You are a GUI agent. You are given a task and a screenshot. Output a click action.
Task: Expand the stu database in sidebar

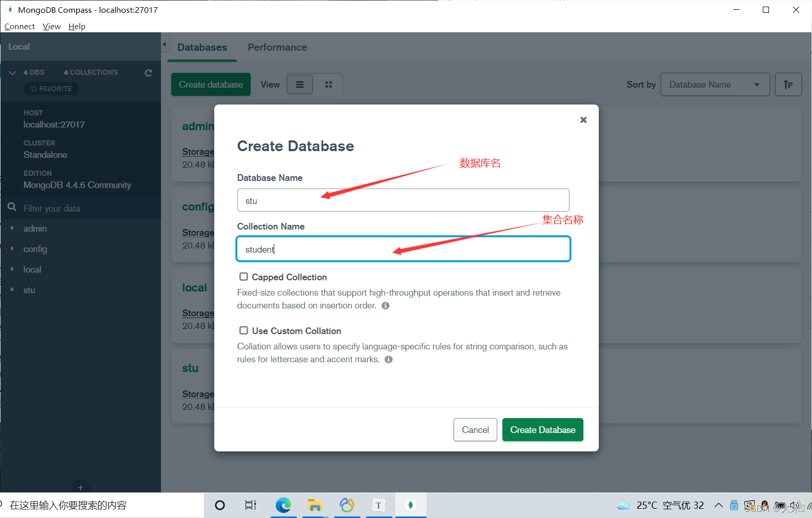click(12, 289)
